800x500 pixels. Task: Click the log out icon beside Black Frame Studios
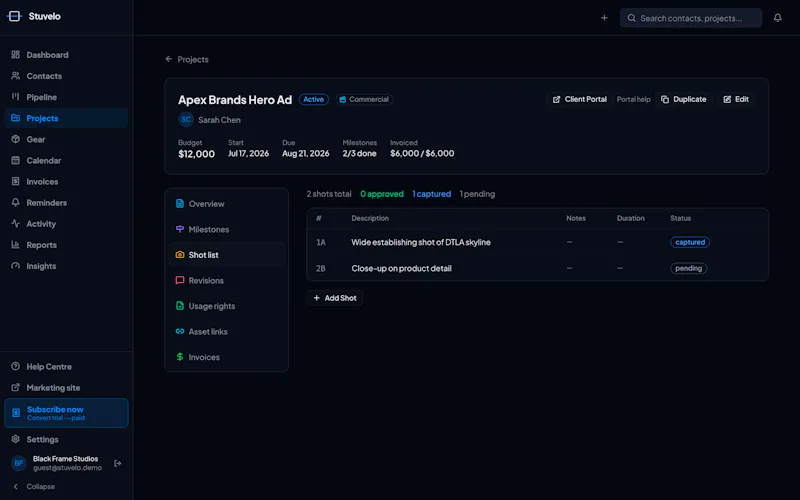coord(118,463)
